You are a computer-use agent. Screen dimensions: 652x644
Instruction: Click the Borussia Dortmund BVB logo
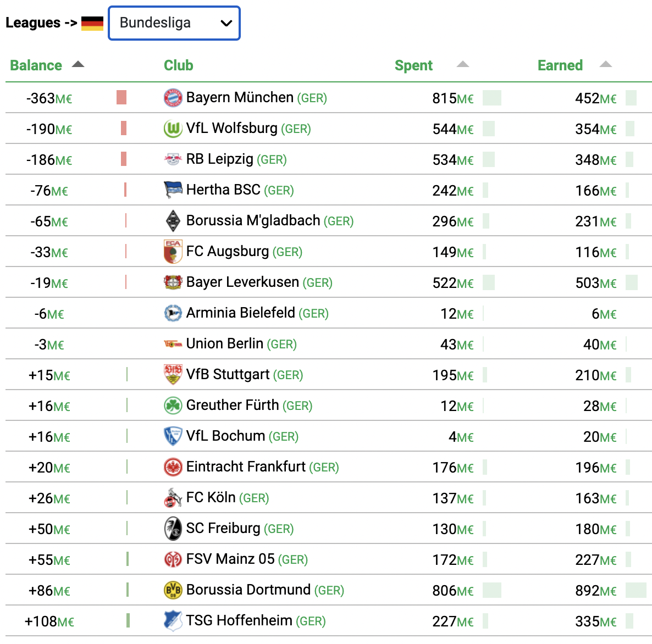tap(173, 590)
